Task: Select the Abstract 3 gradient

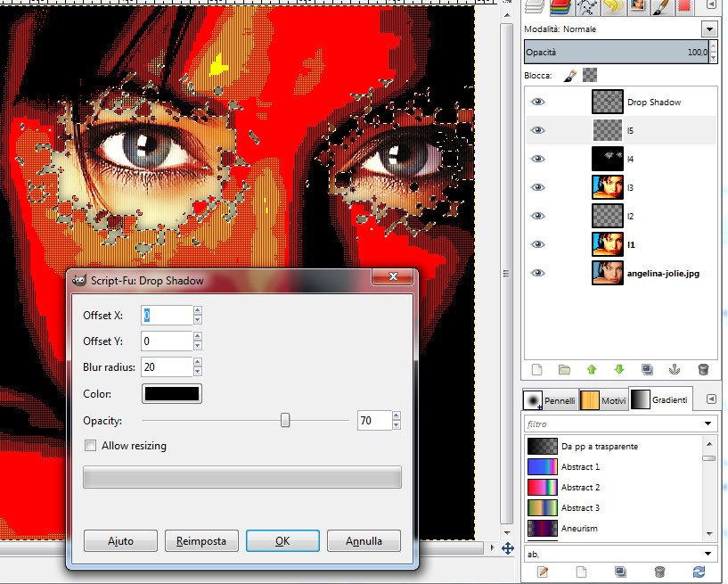Action: (x=614, y=508)
